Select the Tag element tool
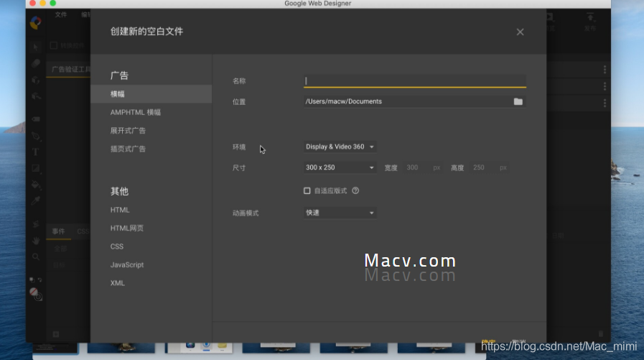 pyautogui.click(x=36, y=119)
